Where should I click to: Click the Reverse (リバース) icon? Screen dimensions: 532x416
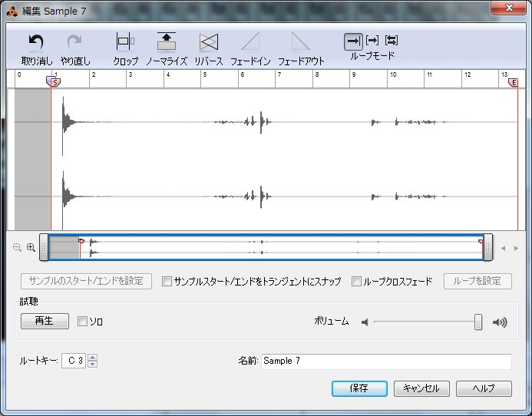[209, 41]
